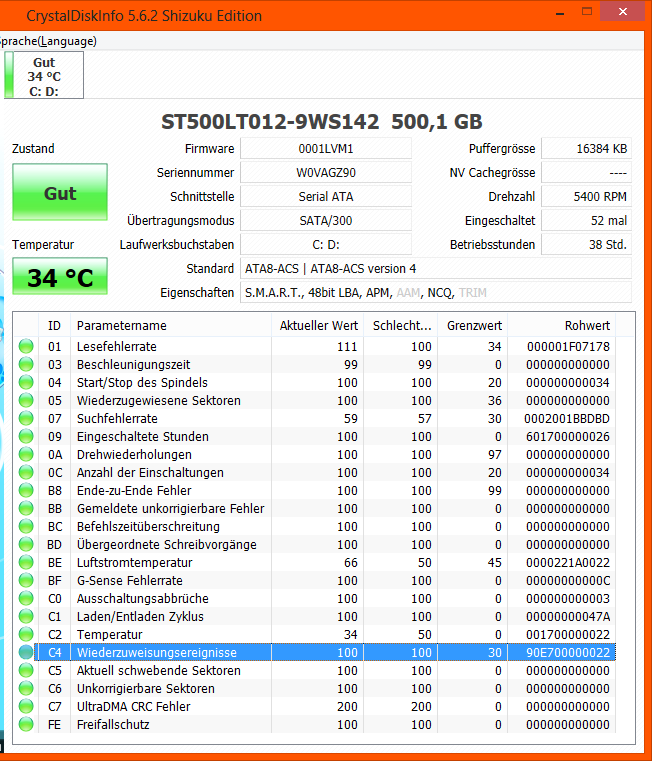The image size is (652, 761).
Task: Click the Aktueller Wert column header
Action: pyautogui.click(x=318, y=325)
